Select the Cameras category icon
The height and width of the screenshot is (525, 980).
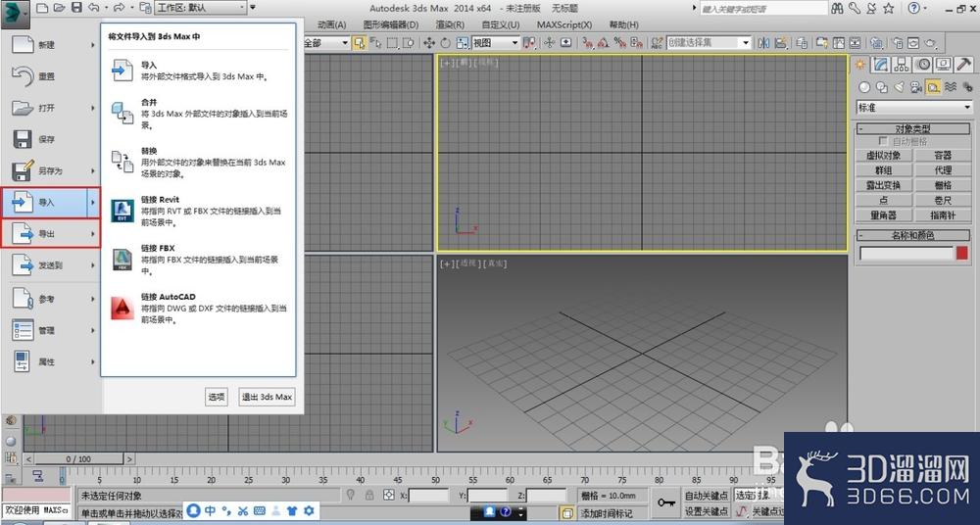pyautogui.click(x=916, y=87)
